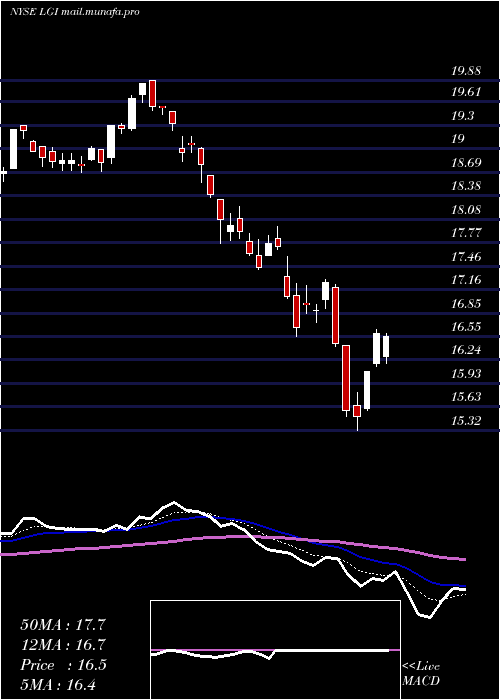Click the 12MA : 16.7 readout
Viewport: 500px width, 700px height.
click(x=63, y=645)
